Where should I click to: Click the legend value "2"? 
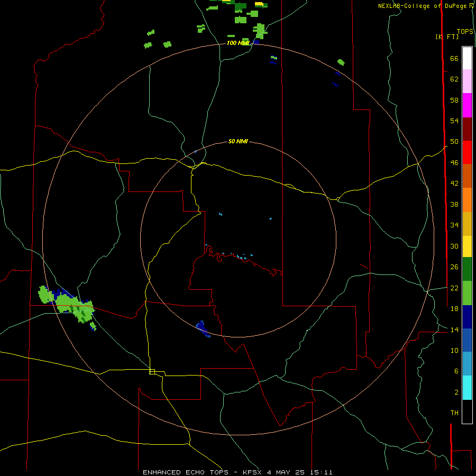456,392
